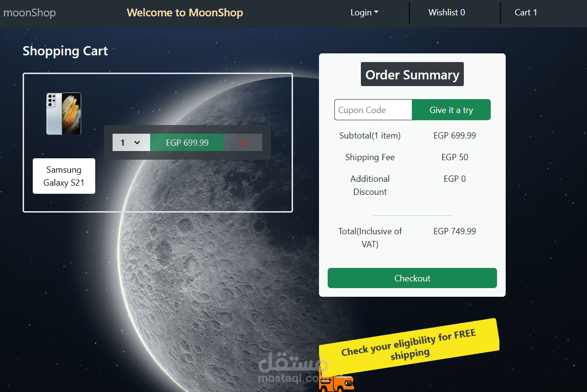Click the moonShop brand logo
The image size is (587, 392).
click(x=29, y=13)
